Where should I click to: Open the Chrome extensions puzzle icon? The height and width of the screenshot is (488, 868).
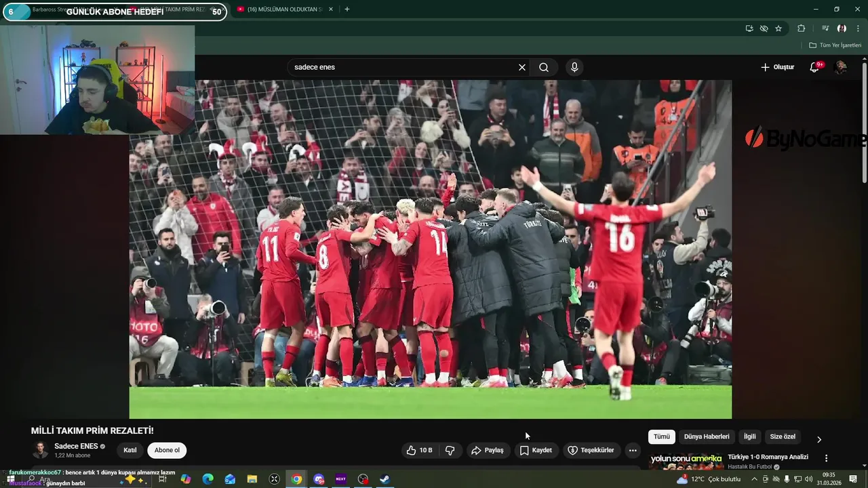(801, 28)
